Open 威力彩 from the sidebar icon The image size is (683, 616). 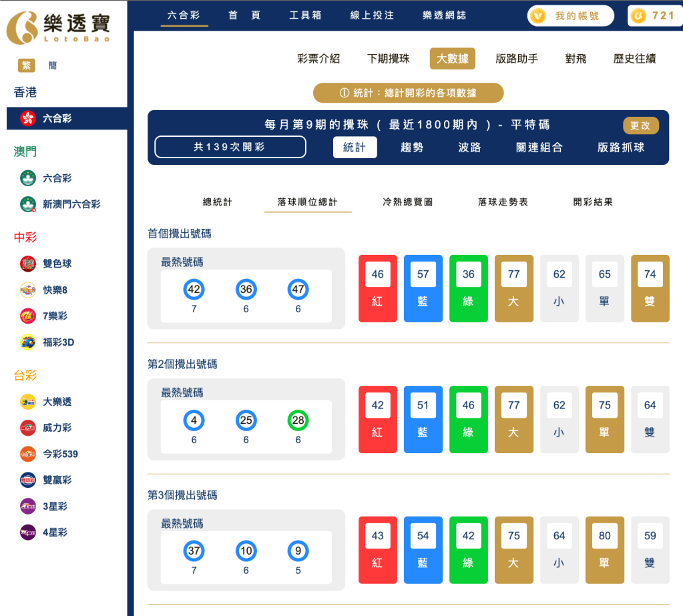click(27, 428)
